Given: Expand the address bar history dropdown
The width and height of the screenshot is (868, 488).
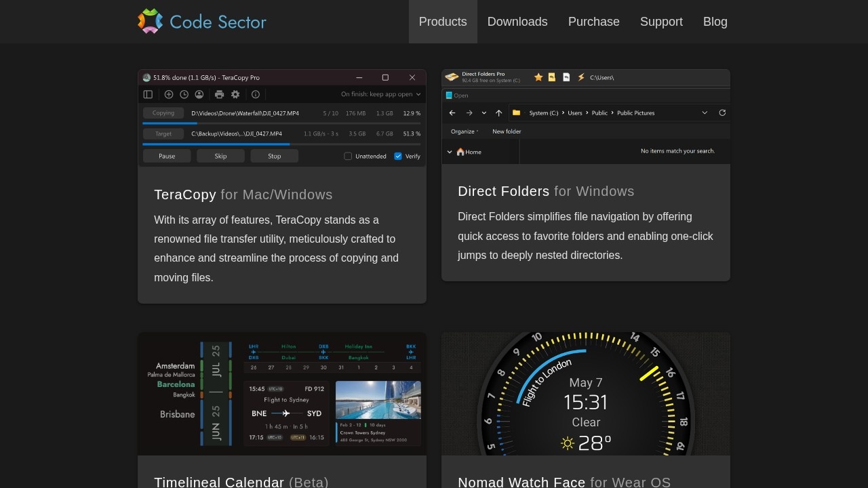Looking at the screenshot, I should point(705,113).
